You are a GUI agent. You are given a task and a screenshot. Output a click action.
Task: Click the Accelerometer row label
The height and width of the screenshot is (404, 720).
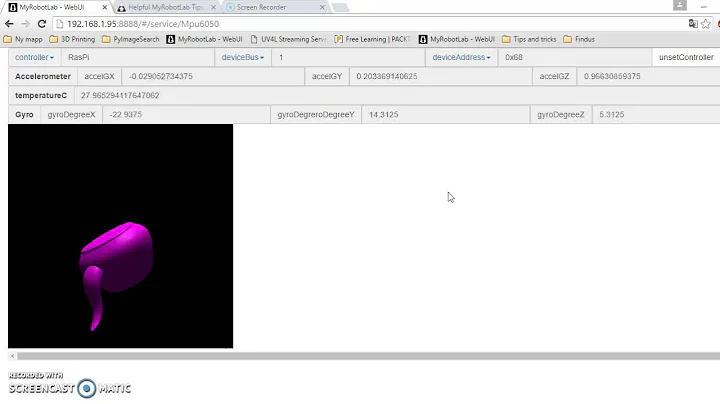point(43,76)
